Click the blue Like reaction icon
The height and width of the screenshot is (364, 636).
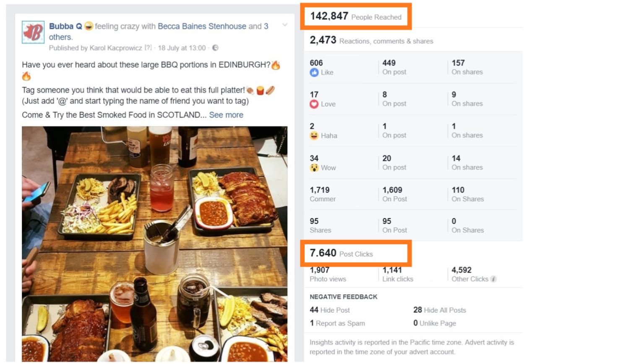[x=314, y=73]
